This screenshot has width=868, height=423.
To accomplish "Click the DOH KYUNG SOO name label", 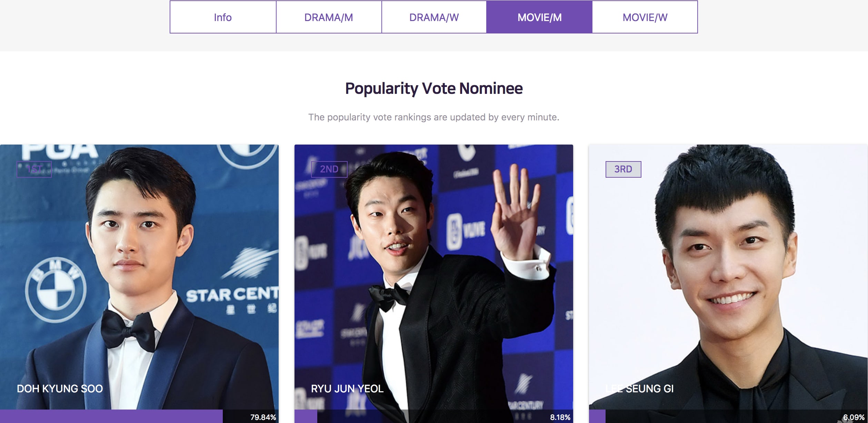I will pyautogui.click(x=60, y=389).
